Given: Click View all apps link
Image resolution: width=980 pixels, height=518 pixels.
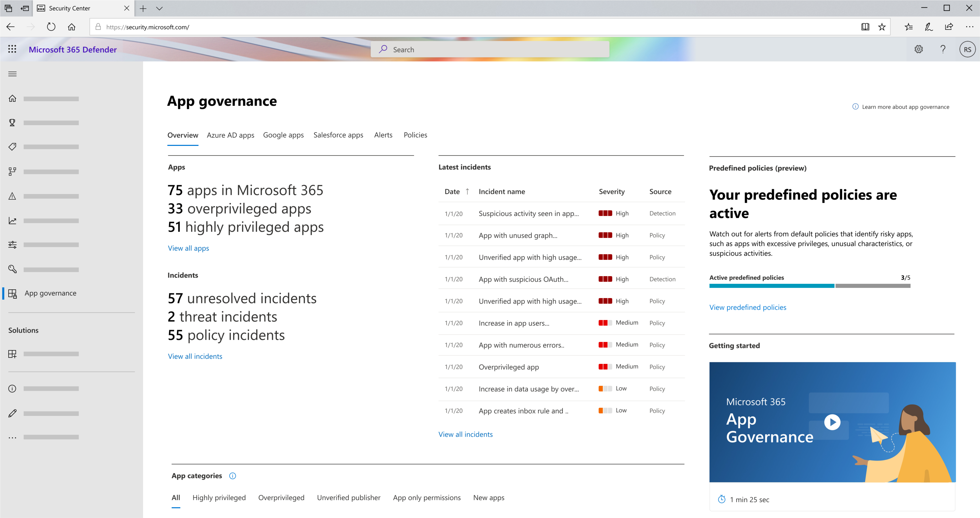Looking at the screenshot, I should [x=188, y=248].
